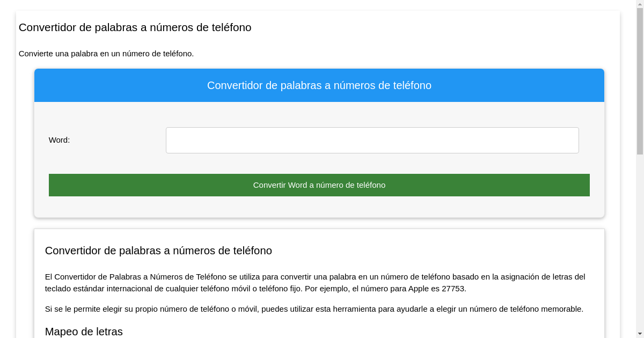Click the paragraph mentioning Apple es 27753
The height and width of the screenshot is (338, 644).
315,282
